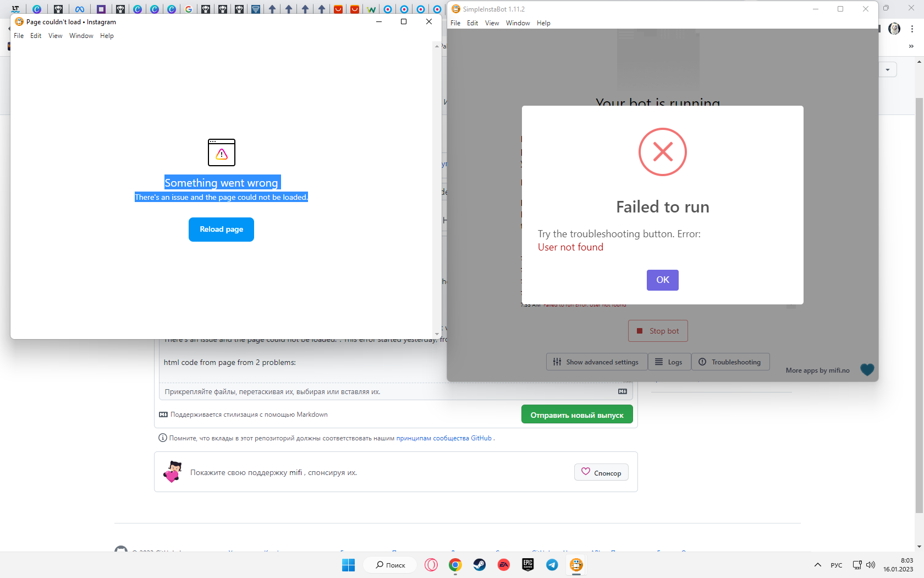Open the Window menu in SimpleInstaBot

[x=518, y=23]
